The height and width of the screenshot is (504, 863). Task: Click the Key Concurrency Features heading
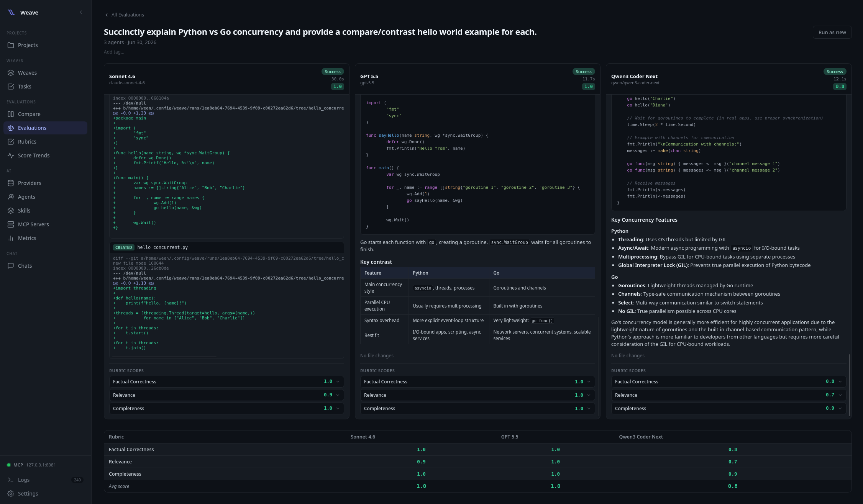point(644,220)
